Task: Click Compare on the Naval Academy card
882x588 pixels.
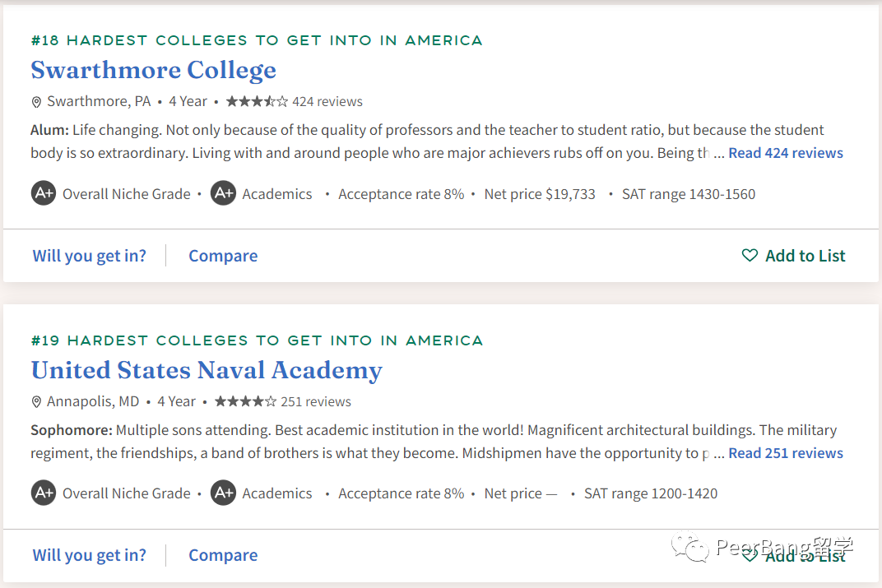Action: pos(223,555)
